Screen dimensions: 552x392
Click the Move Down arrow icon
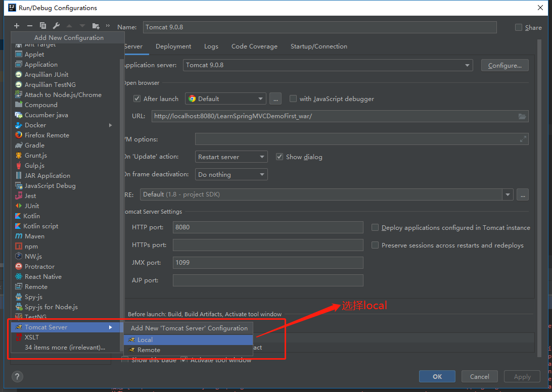[x=82, y=26]
